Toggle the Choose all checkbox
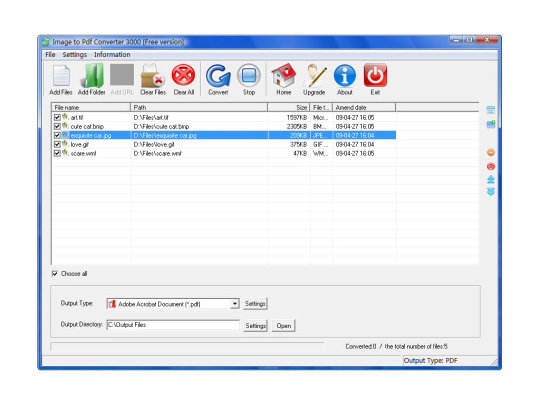 [55, 273]
